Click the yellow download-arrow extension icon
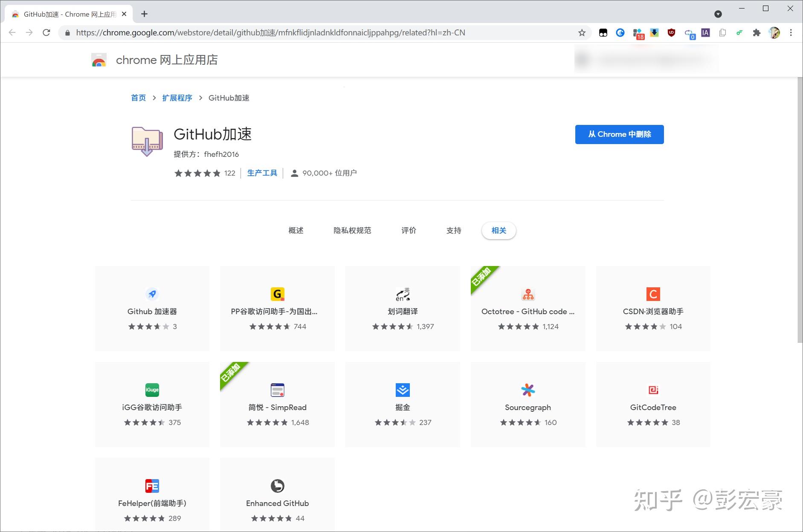The image size is (803, 532). pos(654,33)
